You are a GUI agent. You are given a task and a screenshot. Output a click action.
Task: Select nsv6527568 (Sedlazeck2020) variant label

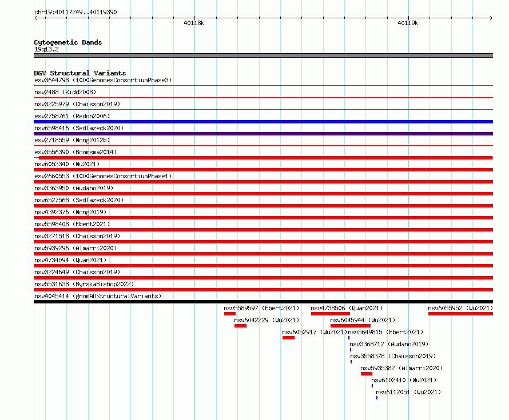coord(79,200)
